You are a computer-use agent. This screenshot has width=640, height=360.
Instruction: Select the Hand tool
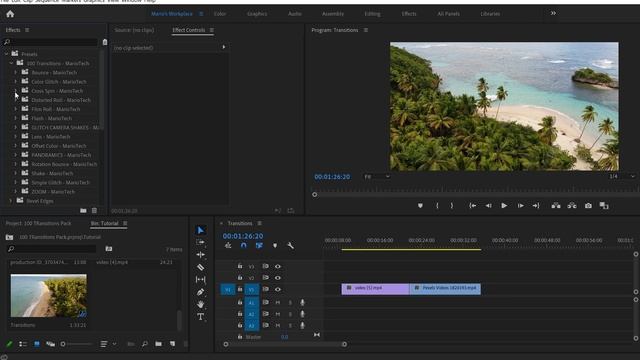(x=200, y=304)
